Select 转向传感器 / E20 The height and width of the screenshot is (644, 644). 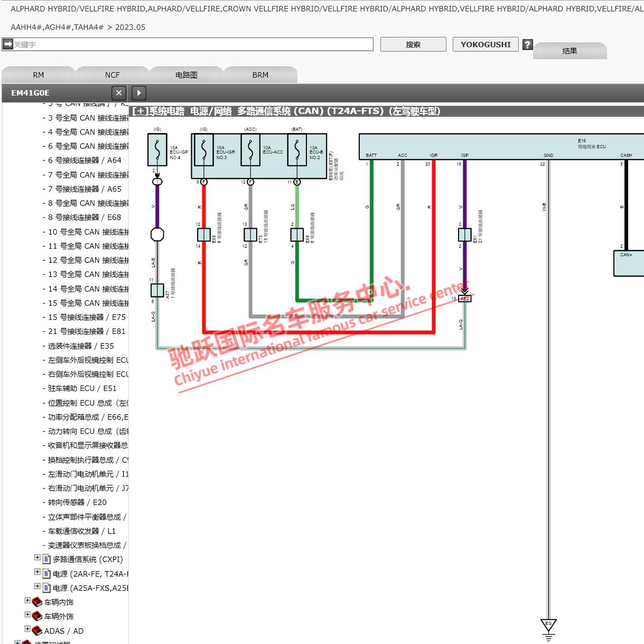(77, 502)
